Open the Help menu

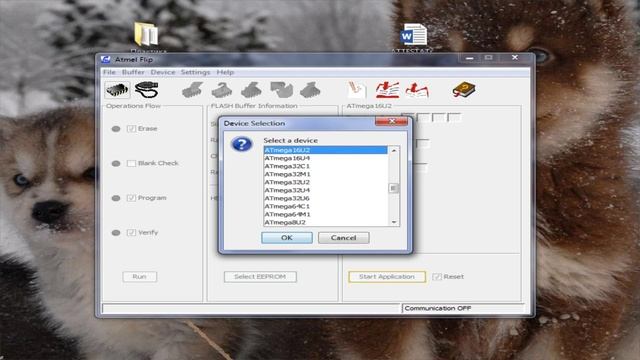(x=225, y=72)
